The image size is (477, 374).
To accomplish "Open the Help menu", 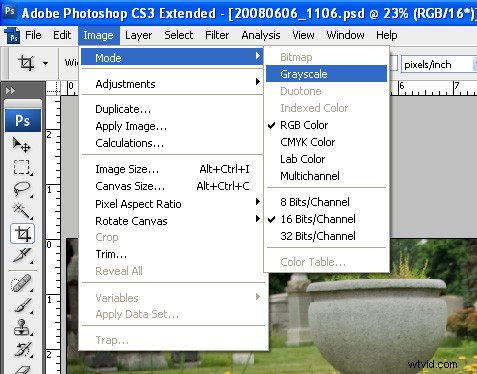I will pos(387,35).
